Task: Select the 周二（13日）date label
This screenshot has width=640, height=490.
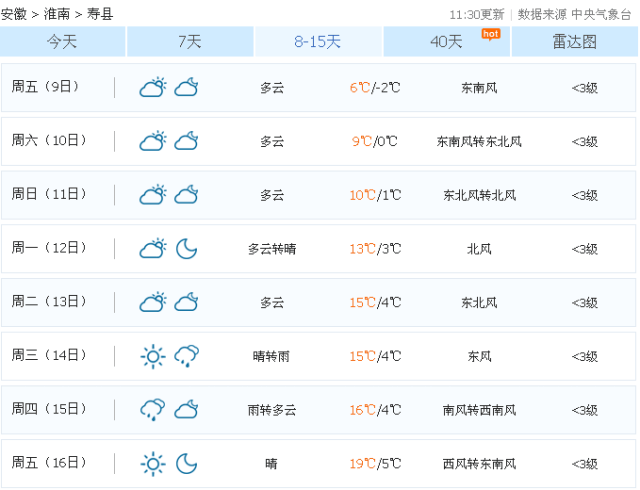Action: pyautogui.click(x=49, y=302)
